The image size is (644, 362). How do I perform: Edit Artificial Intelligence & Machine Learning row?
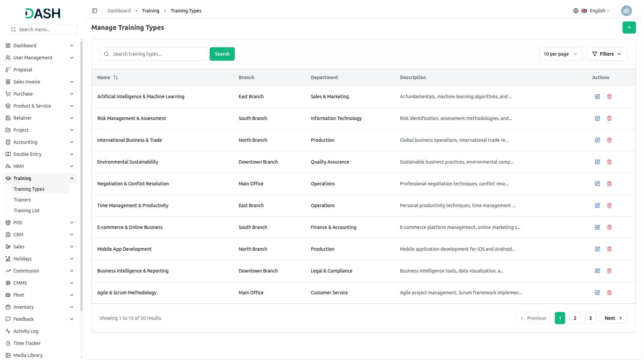pyautogui.click(x=597, y=97)
